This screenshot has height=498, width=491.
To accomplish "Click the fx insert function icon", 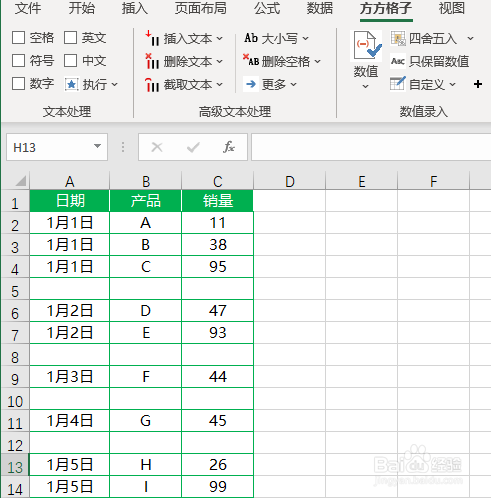I will click(x=229, y=147).
